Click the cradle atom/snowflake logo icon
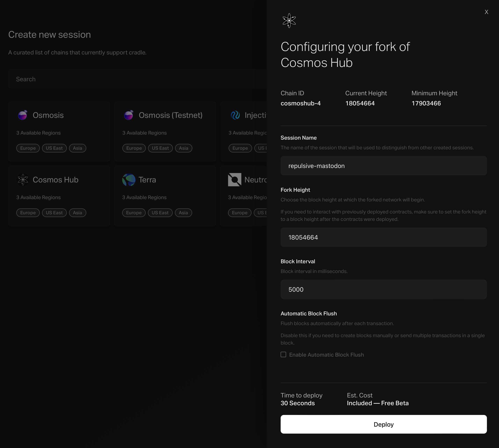Screen dimensions: 499x448 tap(289, 20)
